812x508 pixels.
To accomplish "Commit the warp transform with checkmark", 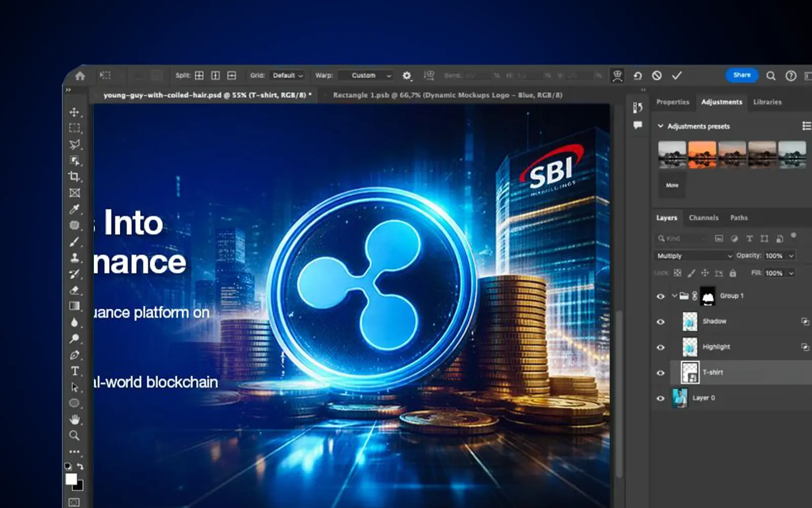I will click(x=676, y=76).
